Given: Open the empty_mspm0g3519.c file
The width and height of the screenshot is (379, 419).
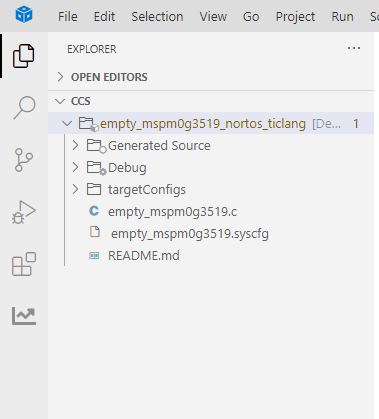Looking at the screenshot, I should click(172, 212).
